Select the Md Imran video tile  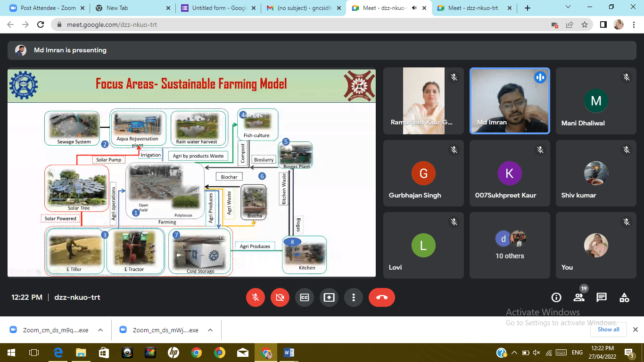point(510,101)
